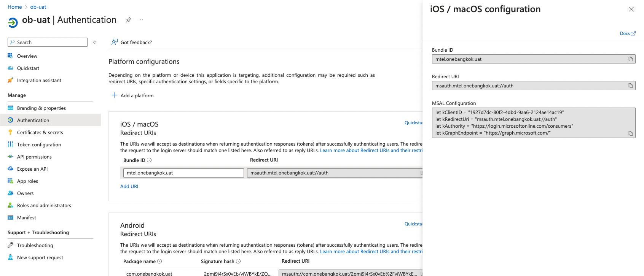Click Android package com.onebangkok.uat

coord(149,274)
